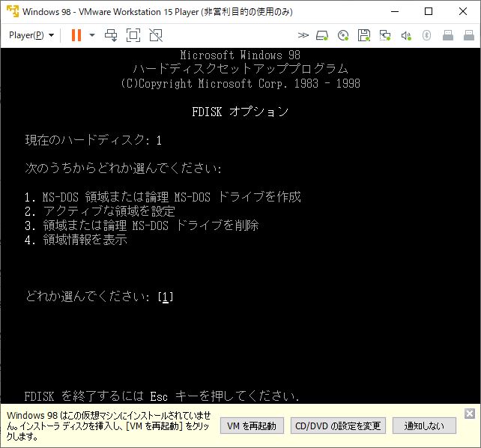
Task: Click option 1 MS-DOS 領域 を作成 text
Action: (x=163, y=197)
